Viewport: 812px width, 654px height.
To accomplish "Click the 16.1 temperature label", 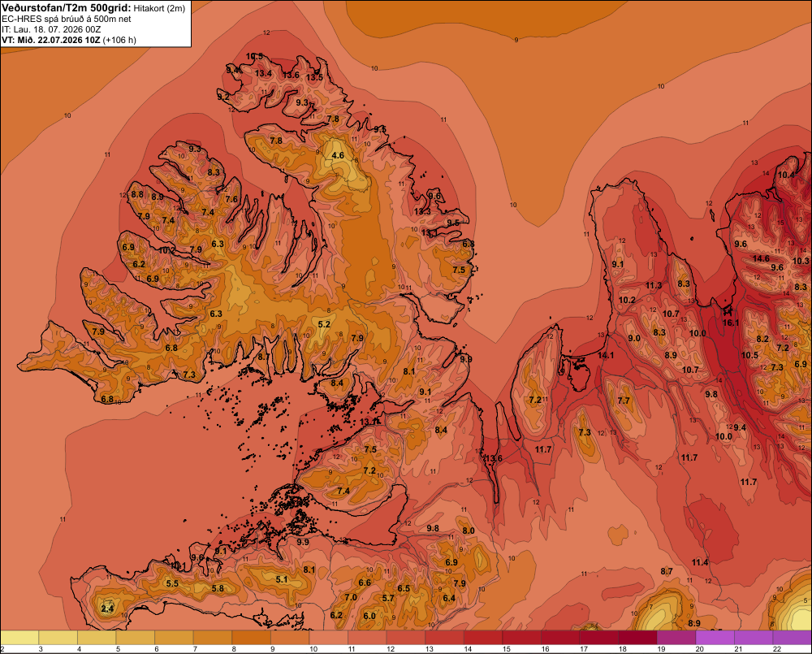I will [x=731, y=323].
